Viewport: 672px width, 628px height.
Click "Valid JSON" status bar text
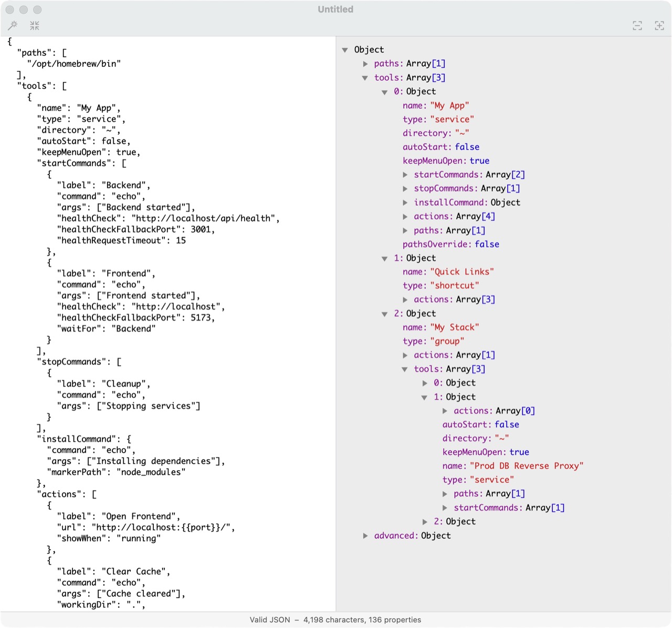(x=270, y=620)
